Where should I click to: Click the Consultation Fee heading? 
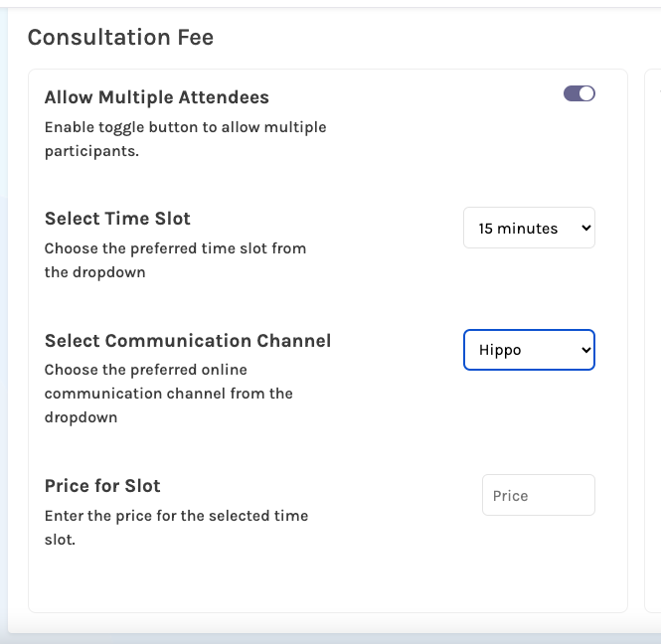coord(120,37)
